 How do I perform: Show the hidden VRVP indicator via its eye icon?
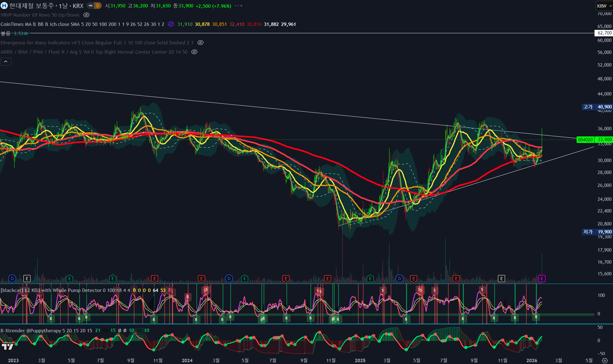(x=87, y=15)
